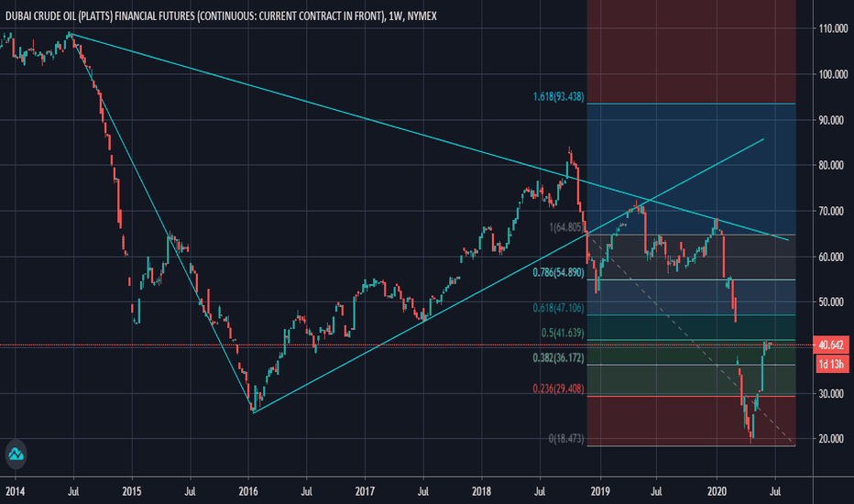Click the 50.000 price axis label
Image resolution: width=854 pixels, height=504 pixels.
(833, 301)
